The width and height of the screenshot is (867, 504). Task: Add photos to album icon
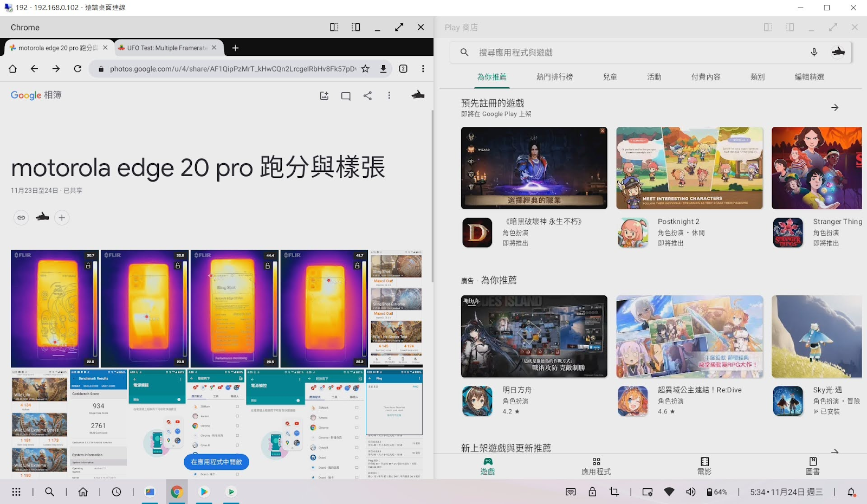click(324, 96)
